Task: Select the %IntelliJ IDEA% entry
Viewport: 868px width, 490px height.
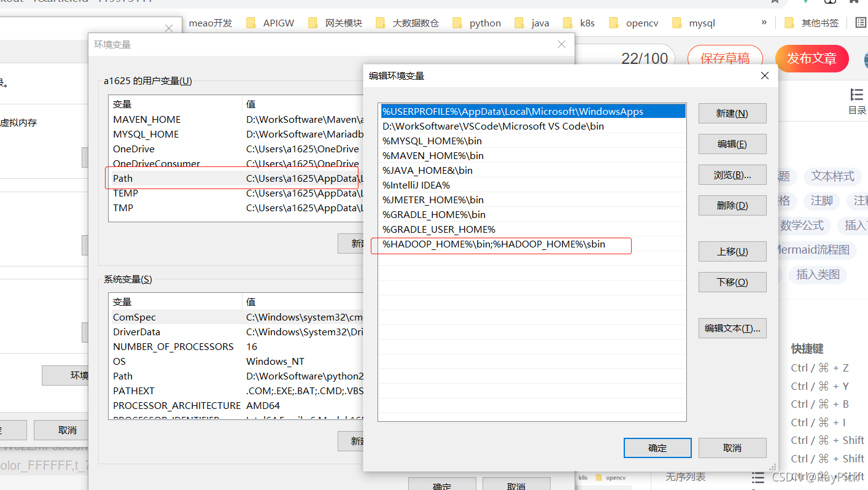Action: coord(532,185)
